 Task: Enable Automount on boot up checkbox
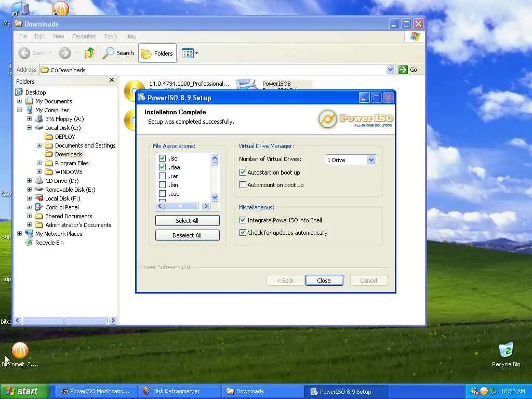point(243,185)
